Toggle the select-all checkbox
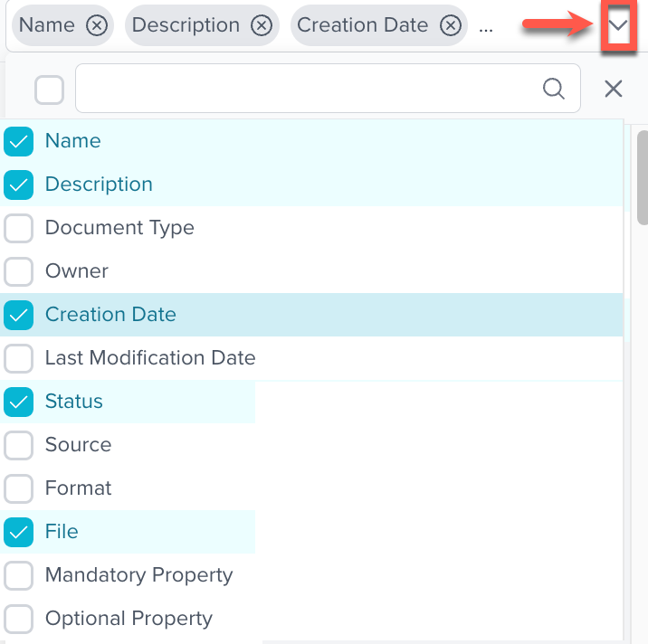The height and width of the screenshot is (644, 648). click(x=49, y=89)
